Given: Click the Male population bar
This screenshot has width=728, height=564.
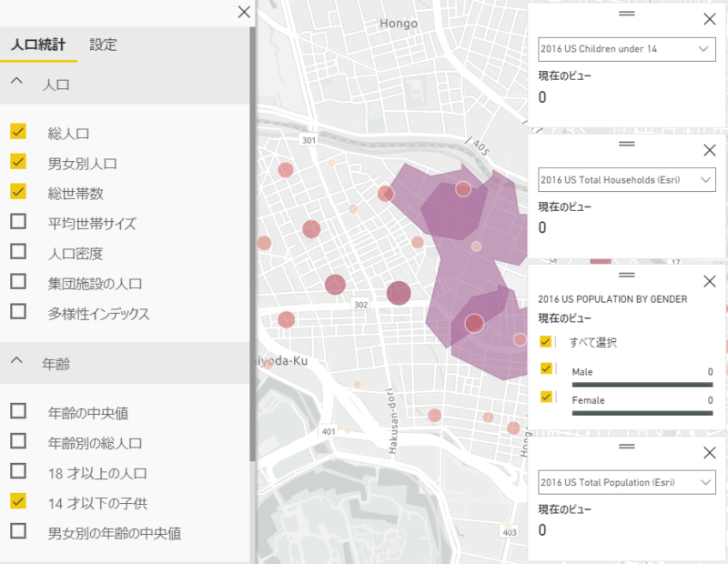Looking at the screenshot, I should click(x=642, y=385).
